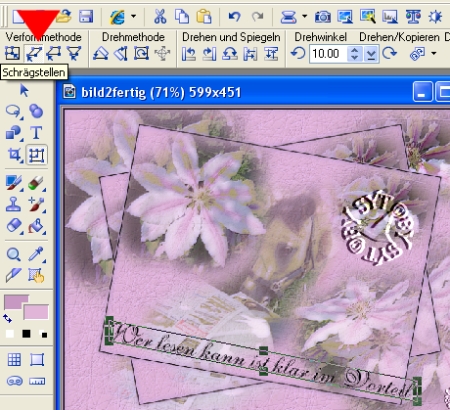
Task: Rotate counterclockwise by the Drehwinkel angle
Action: (x=298, y=53)
